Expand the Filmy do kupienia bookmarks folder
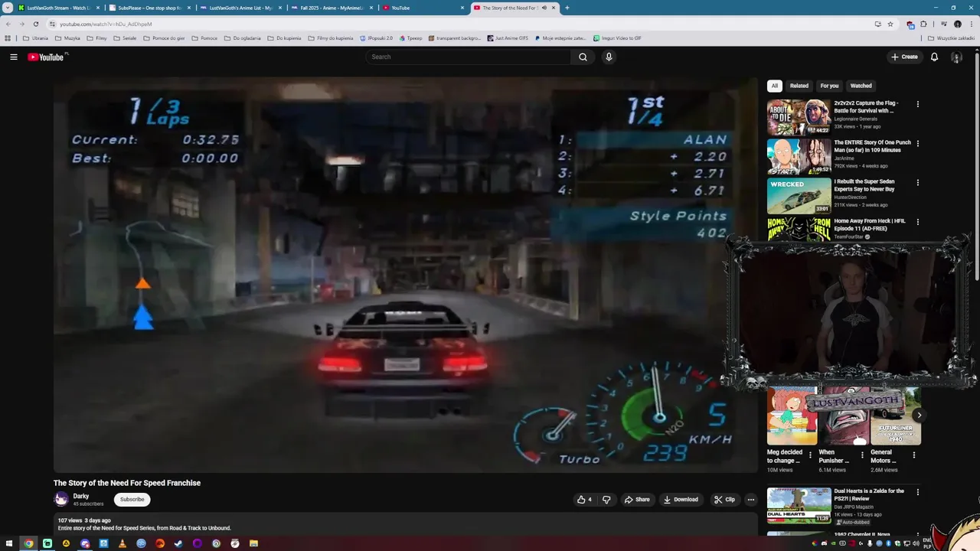This screenshot has height=551, width=980. click(x=331, y=37)
